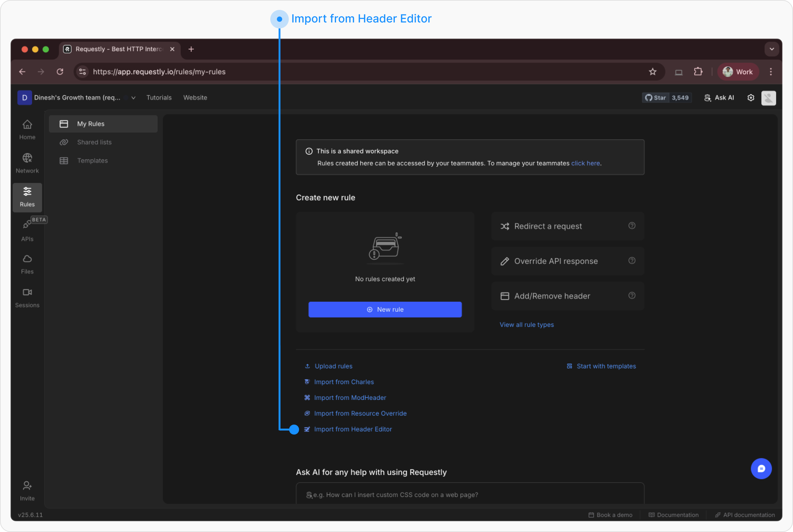Open the Network inspector section
Screen dimensions: 793x532
coord(27,163)
